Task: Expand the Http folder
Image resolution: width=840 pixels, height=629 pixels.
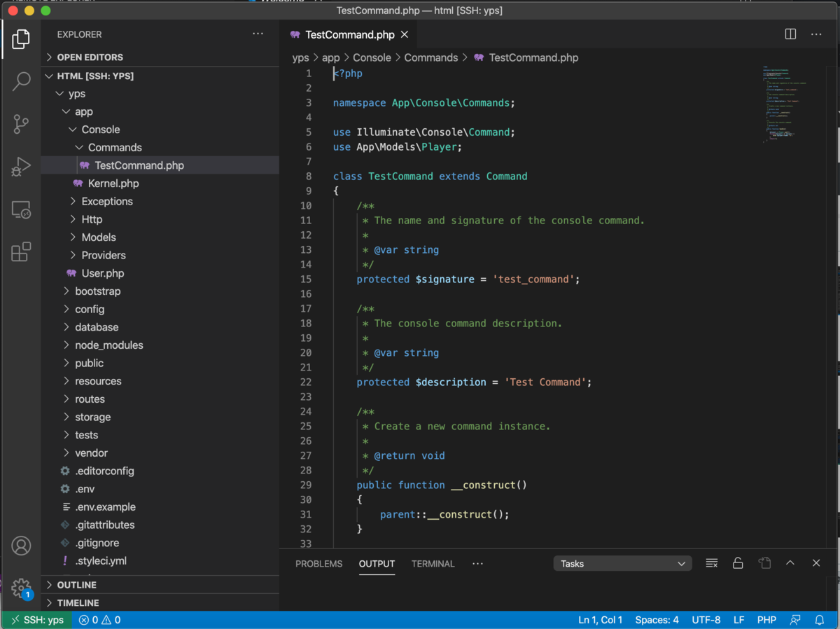Action: (160, 219)
